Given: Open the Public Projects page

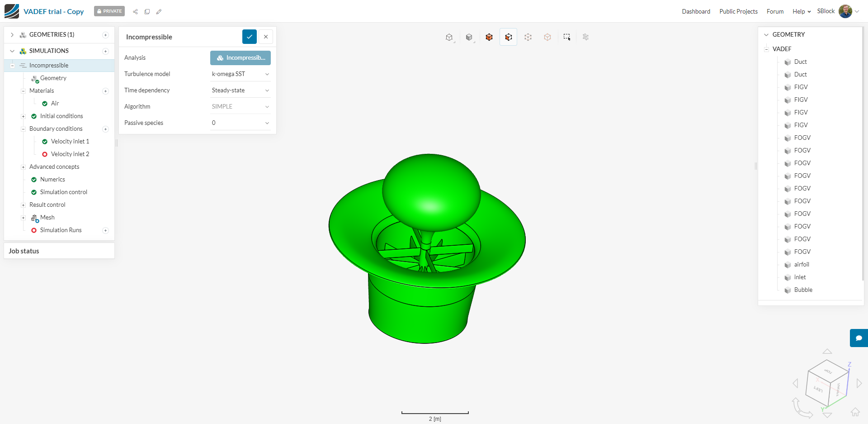Looking at the screenshot, I should pyautogui.click(x=738, y=11).
